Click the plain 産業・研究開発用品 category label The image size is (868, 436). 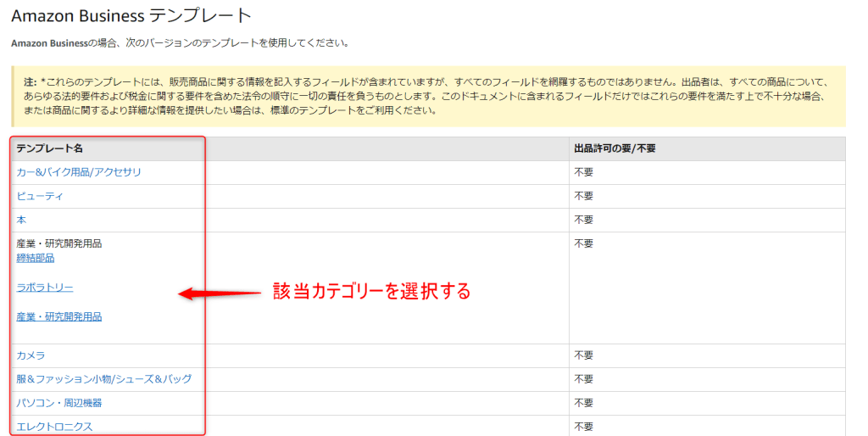[59, 243]
